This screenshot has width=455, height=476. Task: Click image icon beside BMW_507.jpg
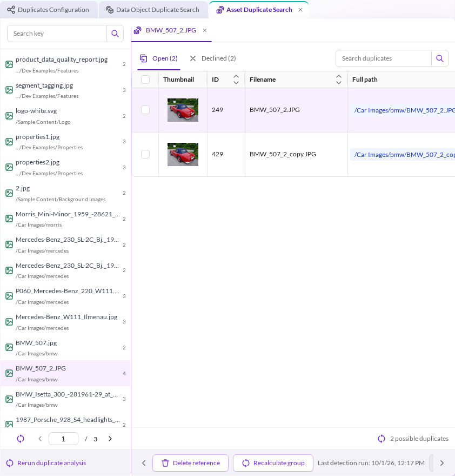tap(9, 348)
